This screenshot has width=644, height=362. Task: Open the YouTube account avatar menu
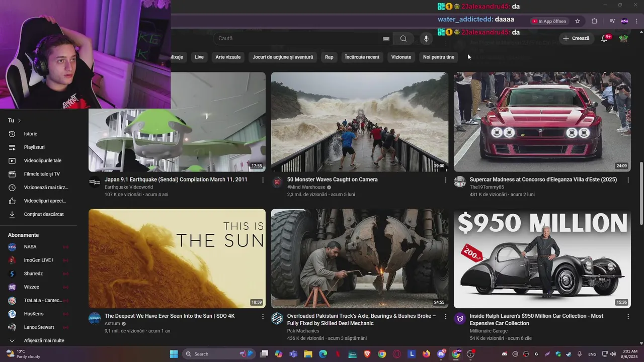tap(623, 38)
